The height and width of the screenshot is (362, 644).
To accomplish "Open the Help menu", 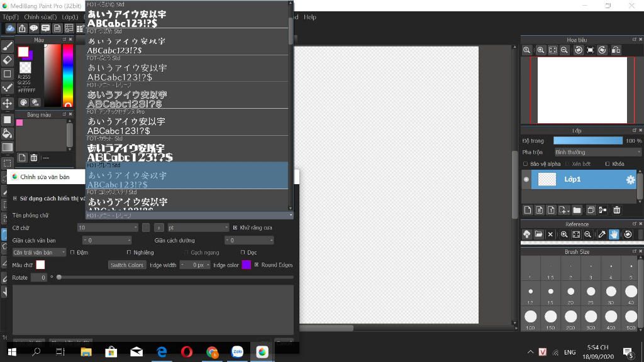I will tap(310, 17).
